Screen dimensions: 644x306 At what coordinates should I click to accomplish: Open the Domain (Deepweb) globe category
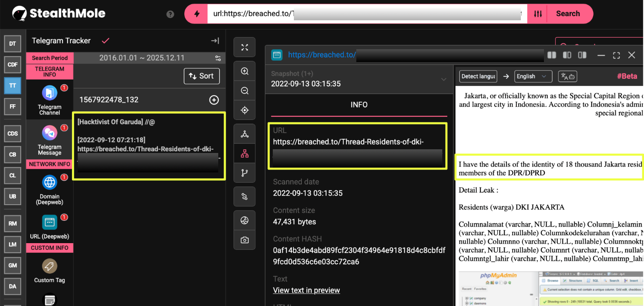tap(50, 189)
